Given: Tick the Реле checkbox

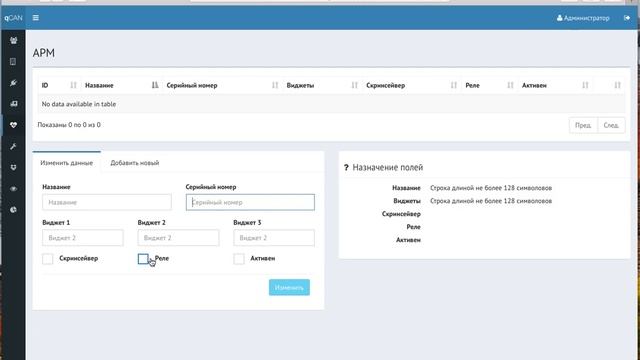Looking at the screenshot, I should click(143, 259).
